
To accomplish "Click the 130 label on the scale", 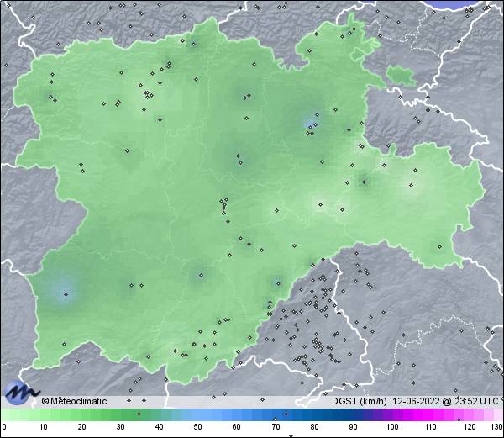I will tap(497, 427).
